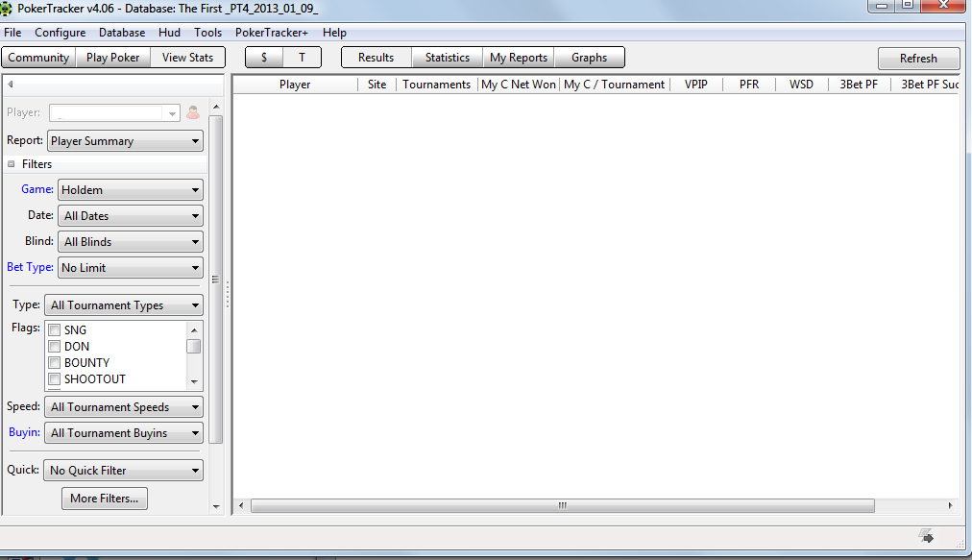Screen dimensions: 972x560
Task: Open the Blind dropdown All Blinds
Action: tap(131, 242)
